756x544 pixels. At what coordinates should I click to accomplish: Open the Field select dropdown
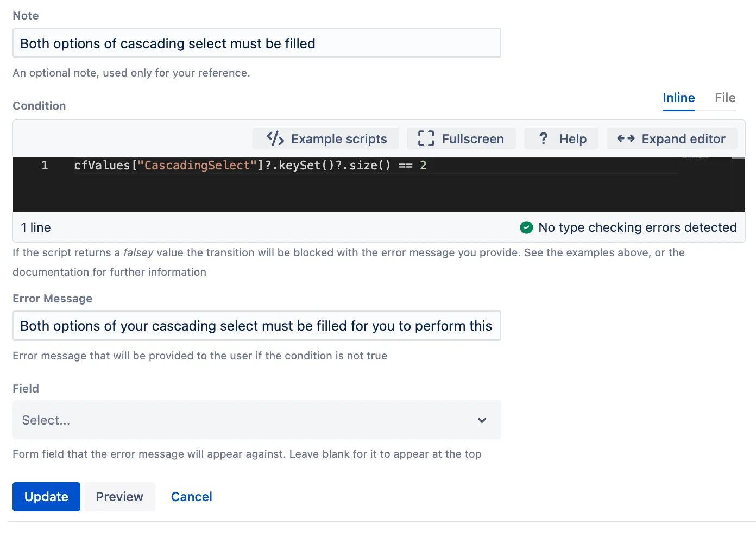point(257,420)
